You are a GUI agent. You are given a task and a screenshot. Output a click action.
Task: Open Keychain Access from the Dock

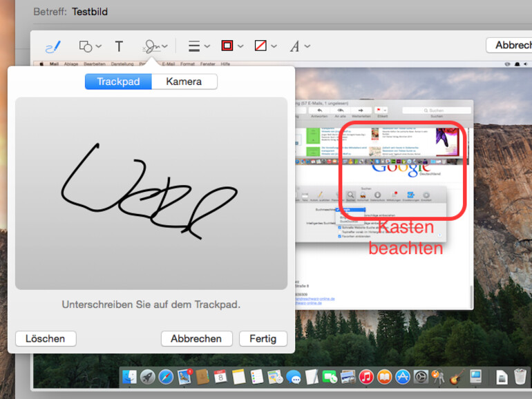click(438, 377)
